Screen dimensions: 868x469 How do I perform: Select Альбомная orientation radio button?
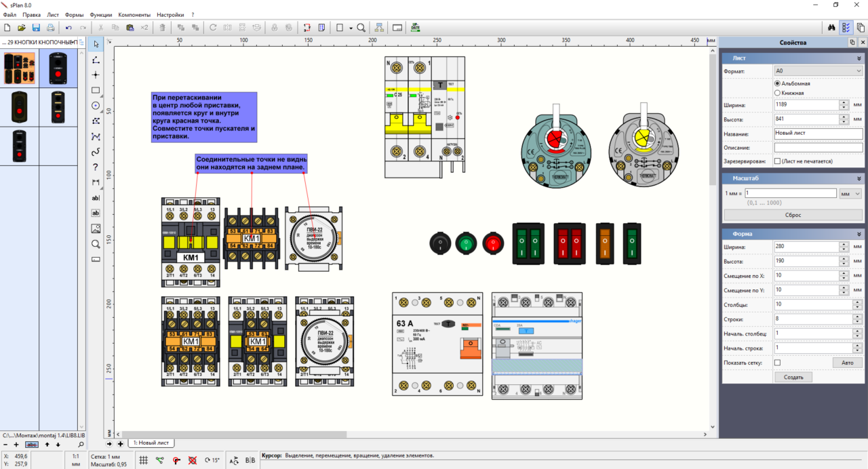coord(778,83)
